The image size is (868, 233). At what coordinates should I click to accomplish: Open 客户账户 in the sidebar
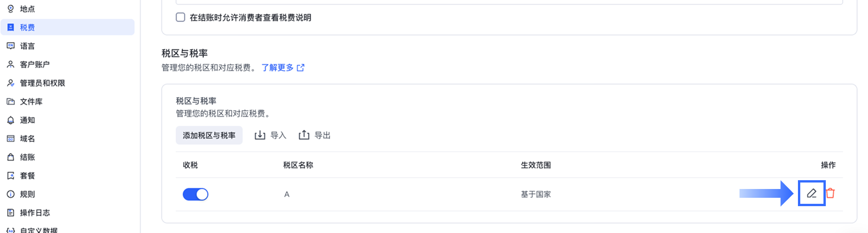(x=35, y=64)
